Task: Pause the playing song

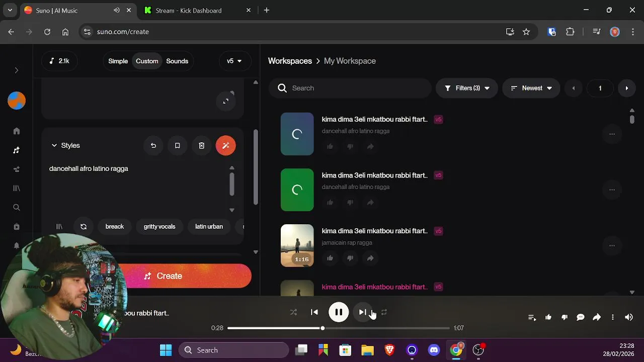Action: [x=339, y=312]
